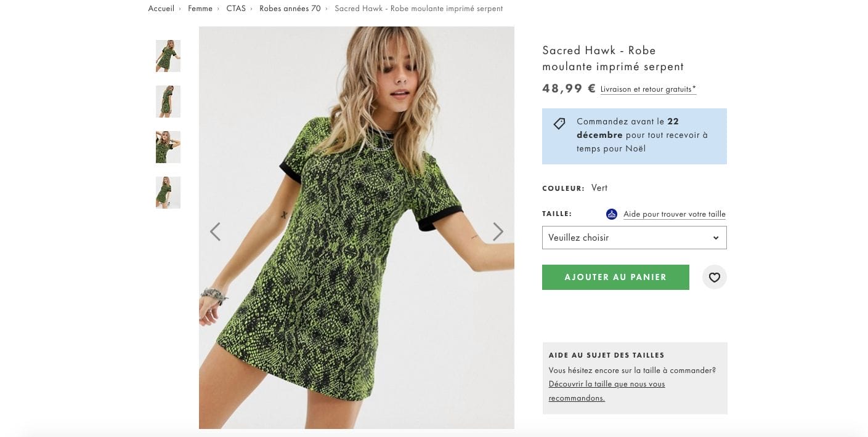This screenshot has width=868, height=437.
Task: Navigate to Accueil in the breadcrumb
Action: pos(161,9)
